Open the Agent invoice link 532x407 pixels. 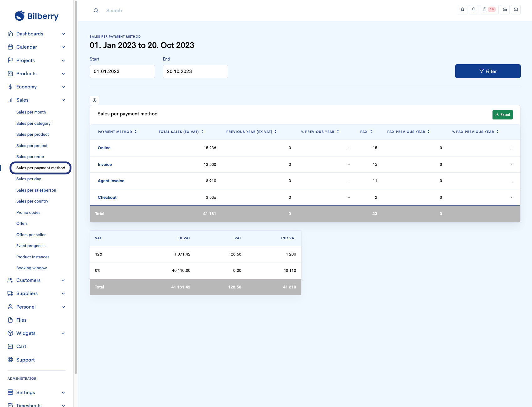point(111,181)
